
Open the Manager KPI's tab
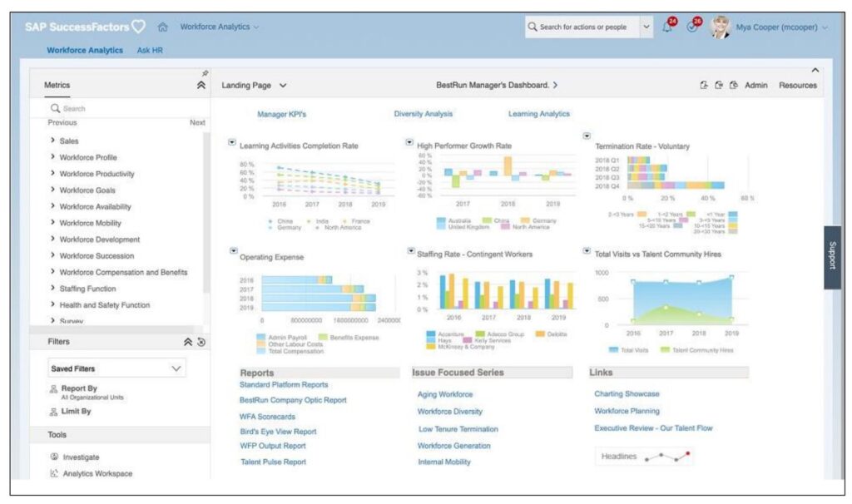click(x=281, y=114)
